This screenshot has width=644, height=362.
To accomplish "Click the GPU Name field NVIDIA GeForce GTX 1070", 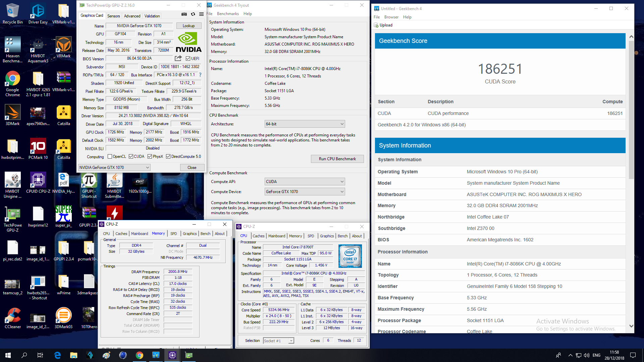I will [x=139, y=26].
